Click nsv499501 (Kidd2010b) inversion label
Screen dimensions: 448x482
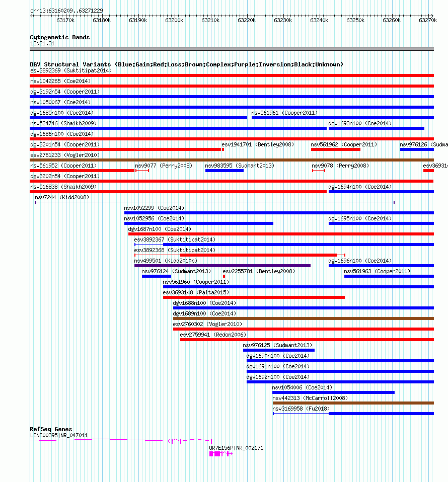(x=166, y=261)
